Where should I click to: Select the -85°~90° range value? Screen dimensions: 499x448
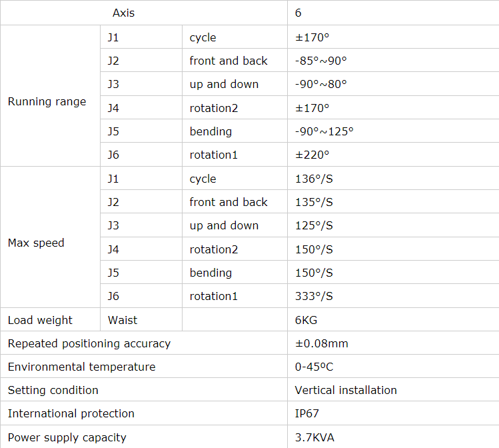coord(321,61)
